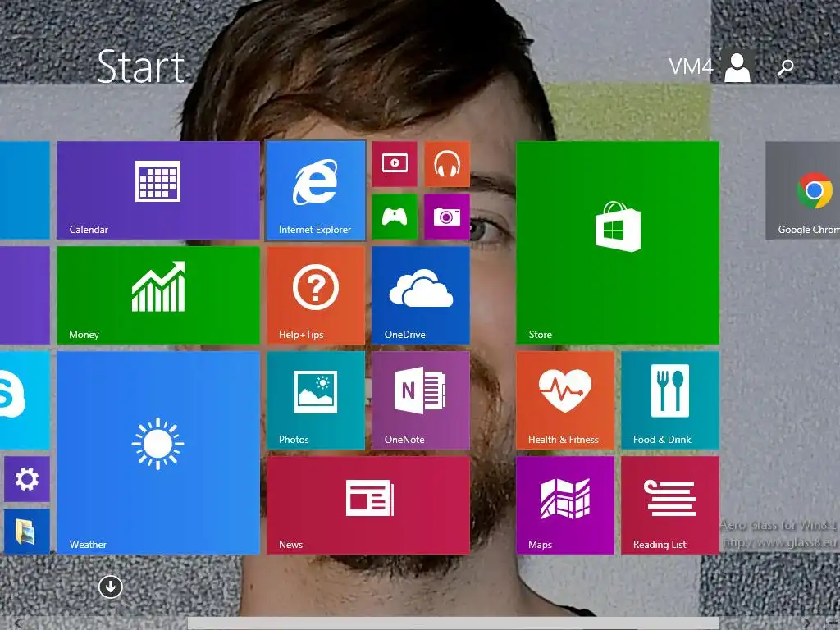Open the Weather tile

coord(158,453)
